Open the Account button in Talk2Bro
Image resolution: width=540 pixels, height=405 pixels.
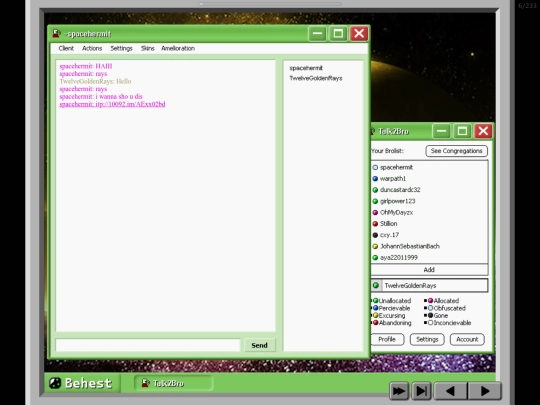click(x=467, y=339)
